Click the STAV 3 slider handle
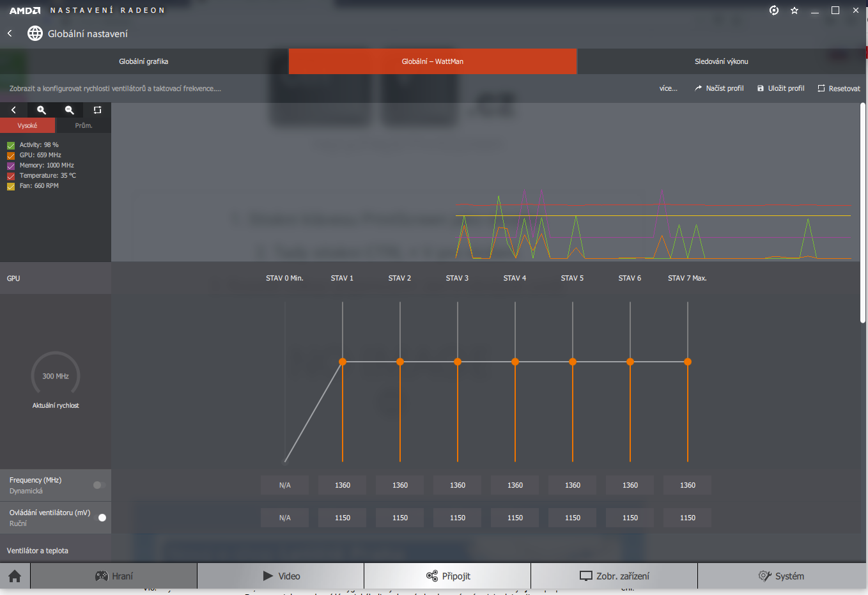 (x=458, y=362)
